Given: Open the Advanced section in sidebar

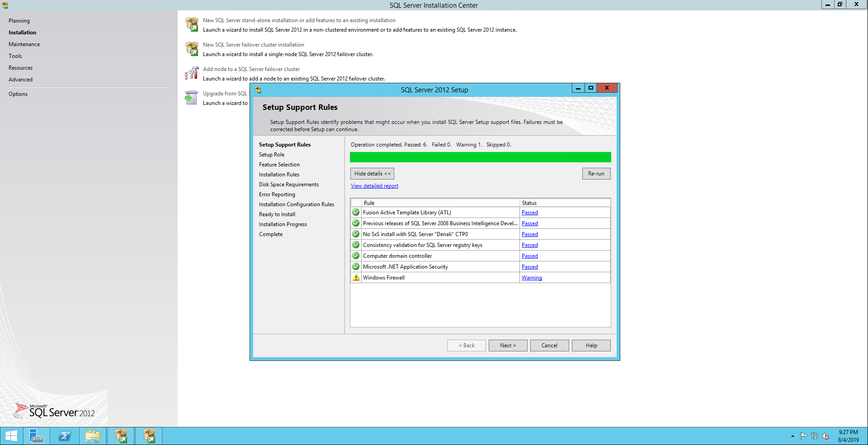Looking at the screenshot, I should point(20,80).
